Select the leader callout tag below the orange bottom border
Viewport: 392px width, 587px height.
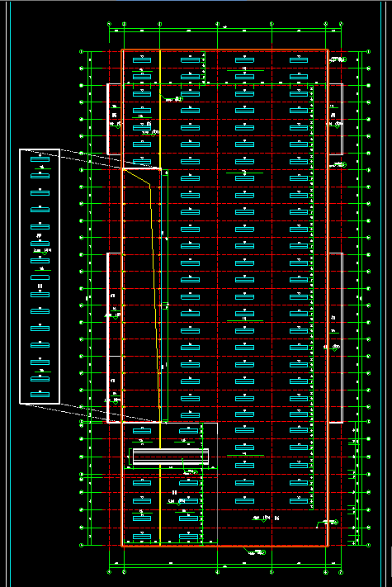tap(255, 551)
